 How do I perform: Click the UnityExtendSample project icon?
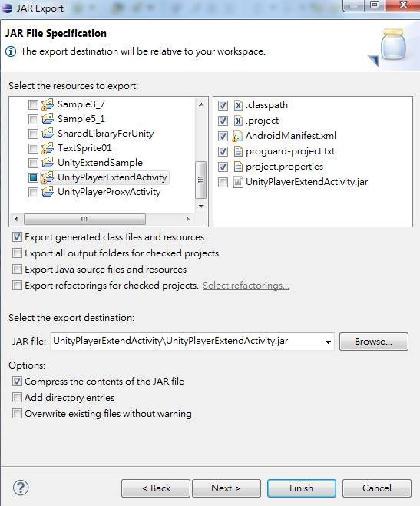[48, 163]
